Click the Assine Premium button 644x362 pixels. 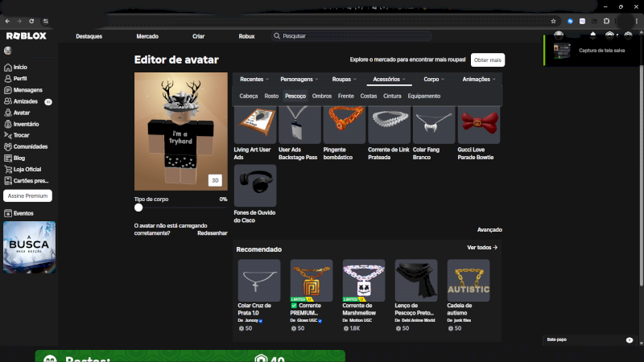tap(27, 195)
